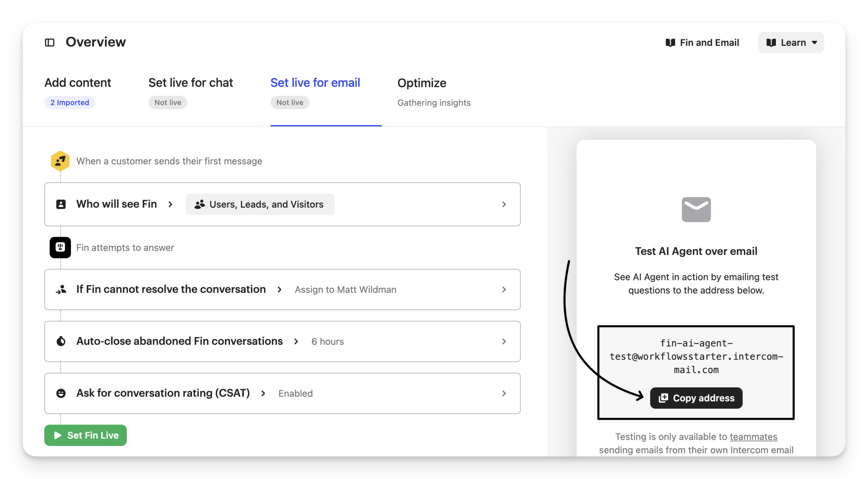868x479 pixels.
Task: Click the small chevron after the Who will see Fin label
Action: tap(170, 204)
